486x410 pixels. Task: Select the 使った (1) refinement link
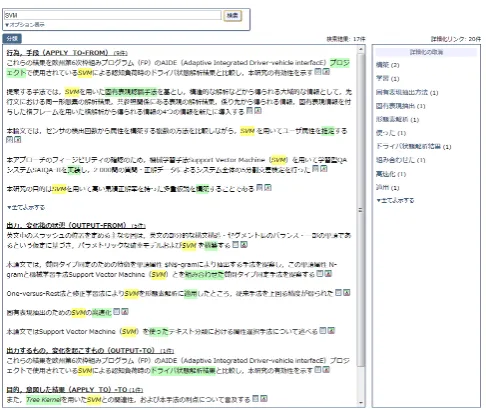click(x=391, y=133)
